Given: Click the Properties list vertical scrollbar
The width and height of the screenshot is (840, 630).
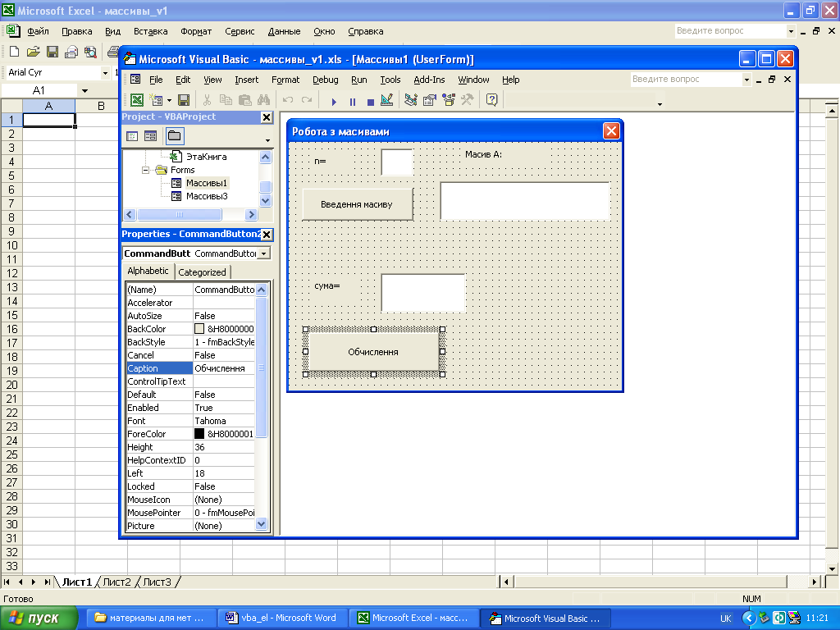Looking at the screenshot, I should coord(262,407).
